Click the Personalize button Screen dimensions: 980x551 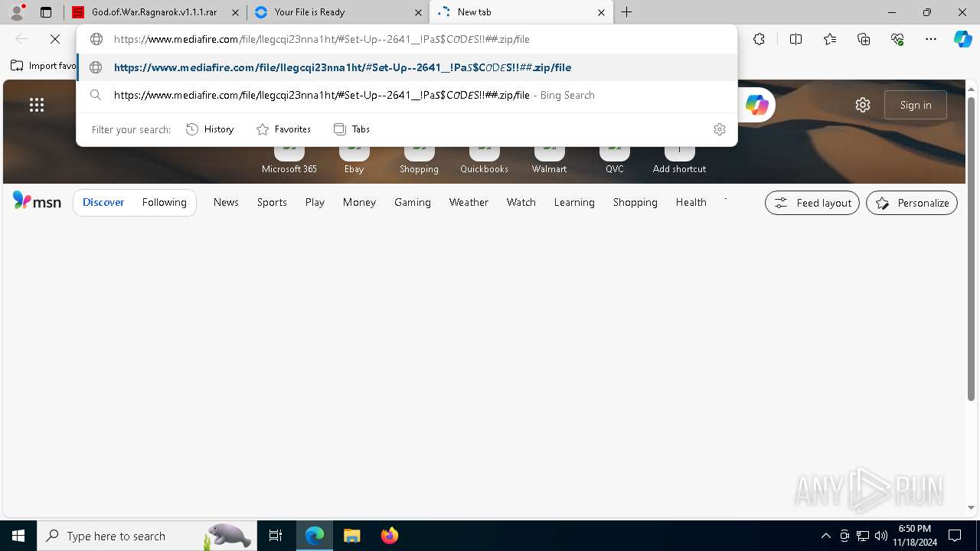coord(912,203)
